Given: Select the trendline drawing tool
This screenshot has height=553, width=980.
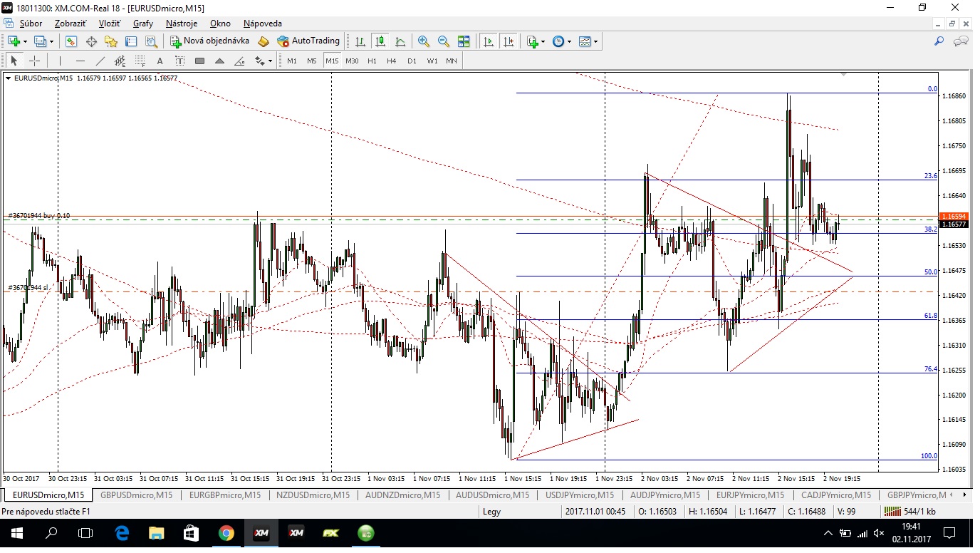Looking at the screenshot, I should pos(100,61).
